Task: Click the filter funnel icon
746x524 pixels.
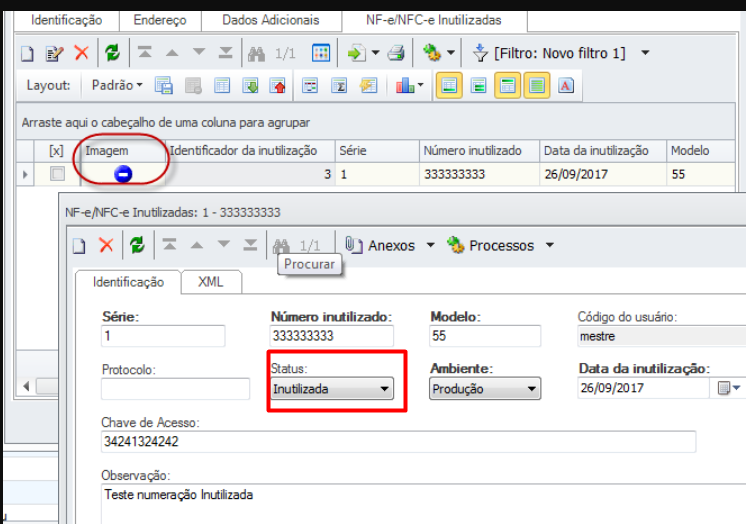Action: coord(480,53)
